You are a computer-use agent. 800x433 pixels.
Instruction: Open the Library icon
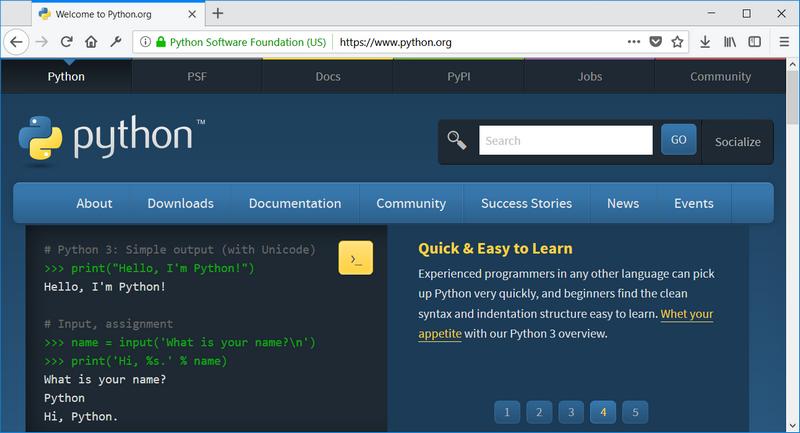pos(730,42)
